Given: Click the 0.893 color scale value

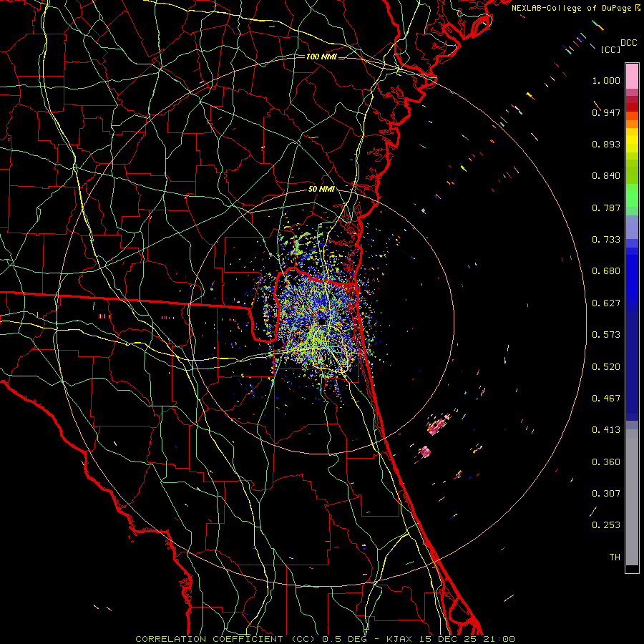Looking at the screenshot, I should [606, 144].
